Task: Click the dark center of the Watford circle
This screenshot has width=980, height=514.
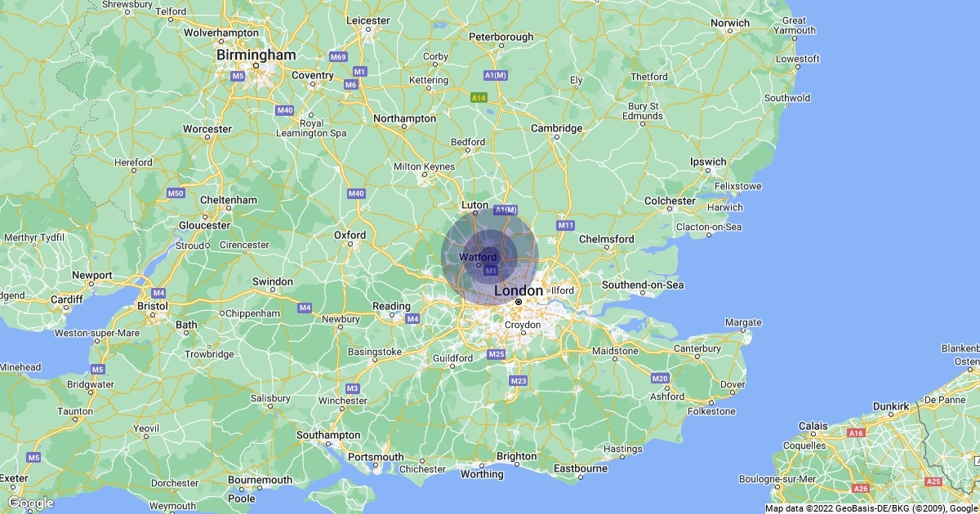Action: point(489,257)
